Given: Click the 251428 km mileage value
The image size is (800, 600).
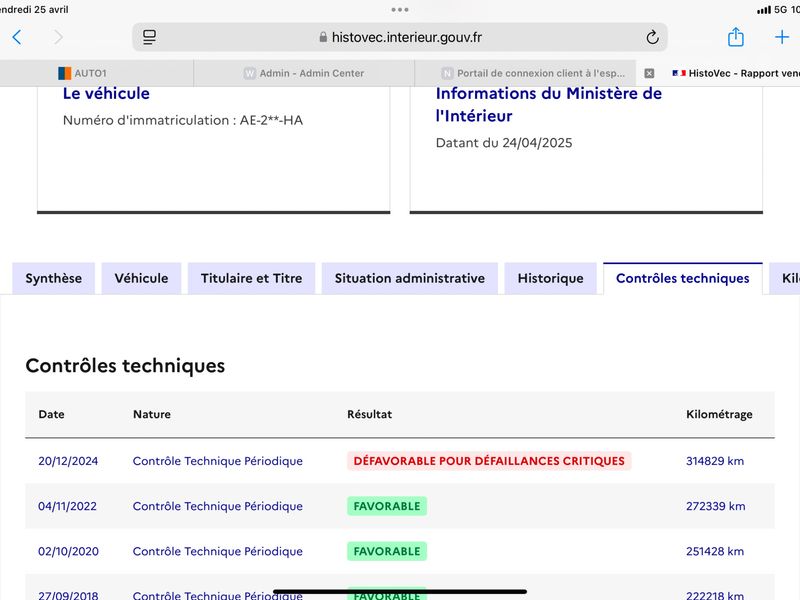Looking at the screenshot, I should pos(715,552).
